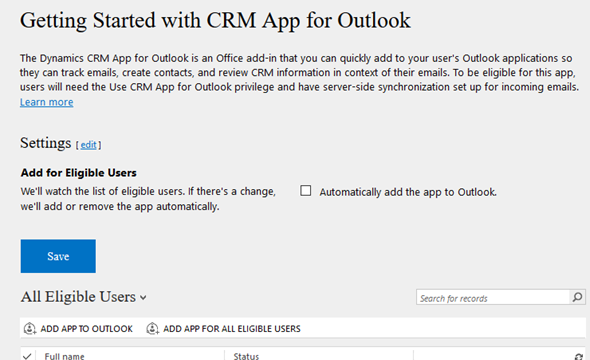Click the Getting Started with CRM App title
Image resolution: width=590 pixels, height=360 pixels.
215,20
